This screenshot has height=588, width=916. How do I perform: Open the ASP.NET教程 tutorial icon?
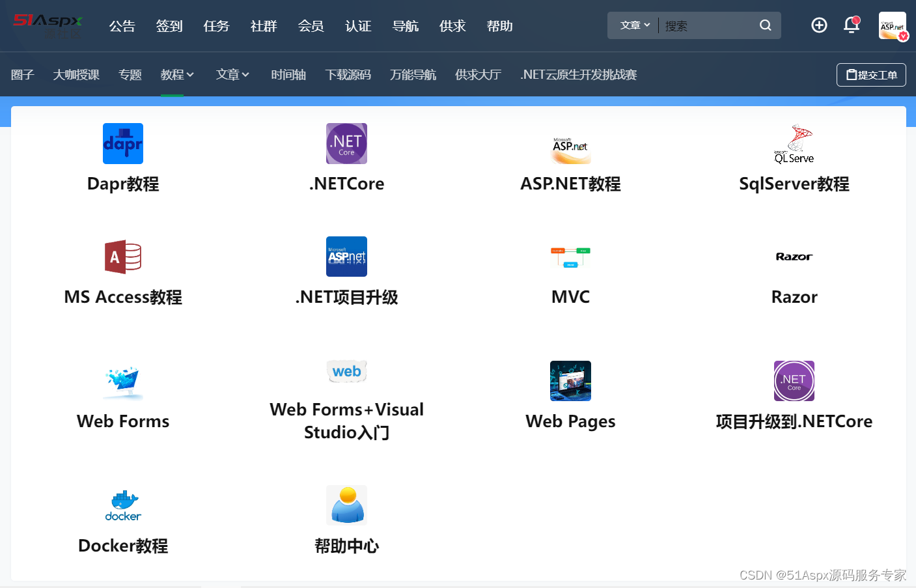tap(570, 148)
